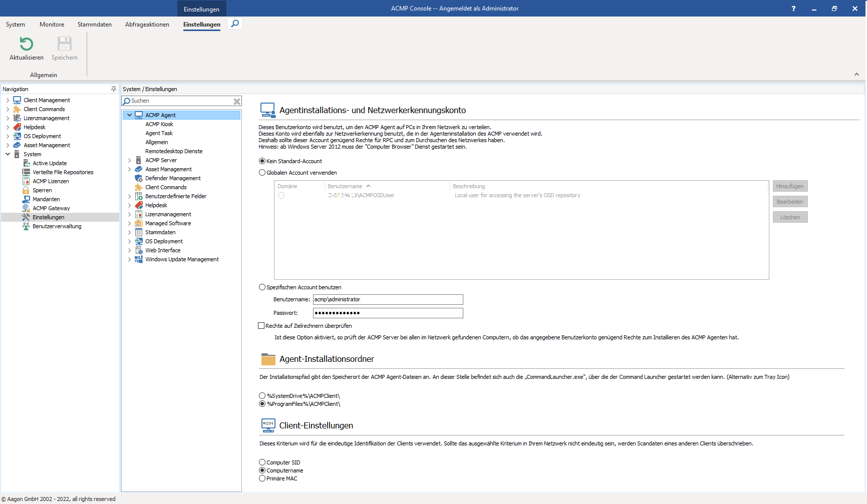Collapse the ribbon with the chevron
This screenshot has width=867, height=504.
click(856, 74)
